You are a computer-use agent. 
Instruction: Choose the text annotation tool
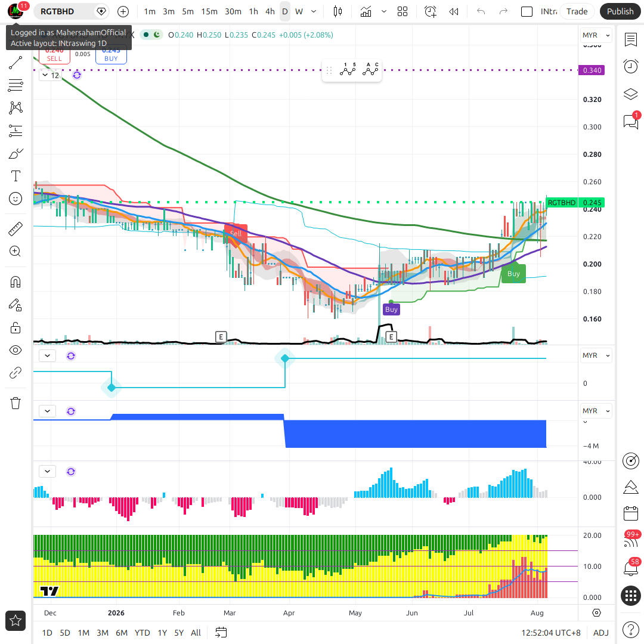[16, 176]
